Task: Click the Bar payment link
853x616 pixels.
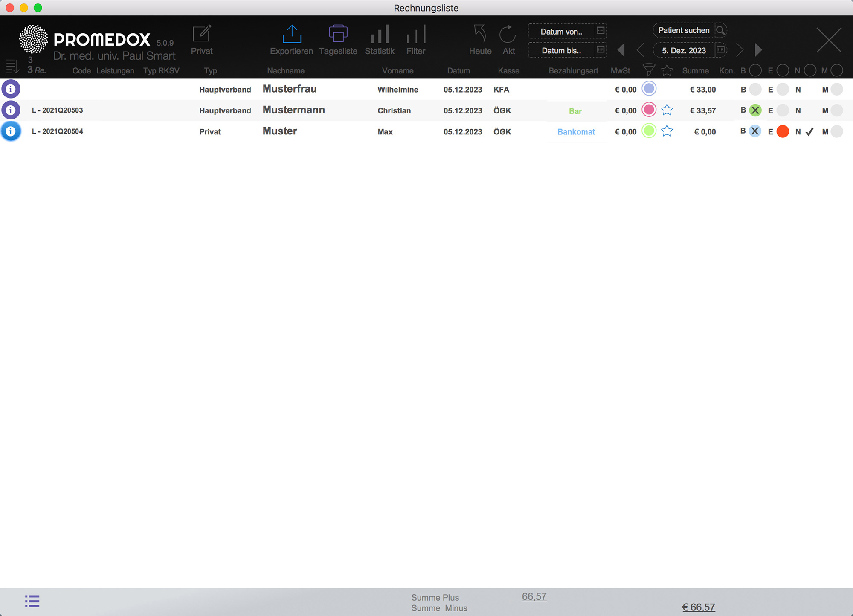Action: (x=575, y=111)
